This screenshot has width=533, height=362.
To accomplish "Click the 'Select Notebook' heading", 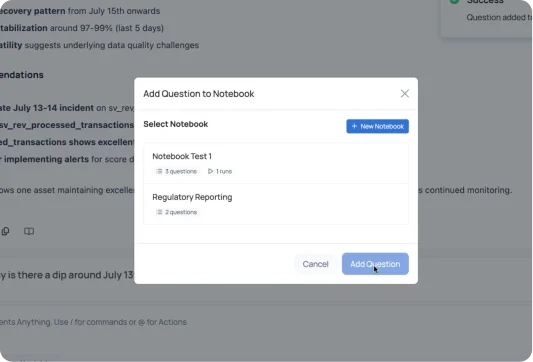I will 175,124.
